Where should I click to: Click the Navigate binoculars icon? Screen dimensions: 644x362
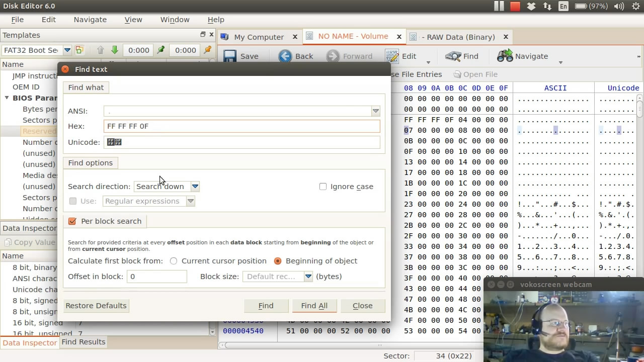click(x=505, y=56)
